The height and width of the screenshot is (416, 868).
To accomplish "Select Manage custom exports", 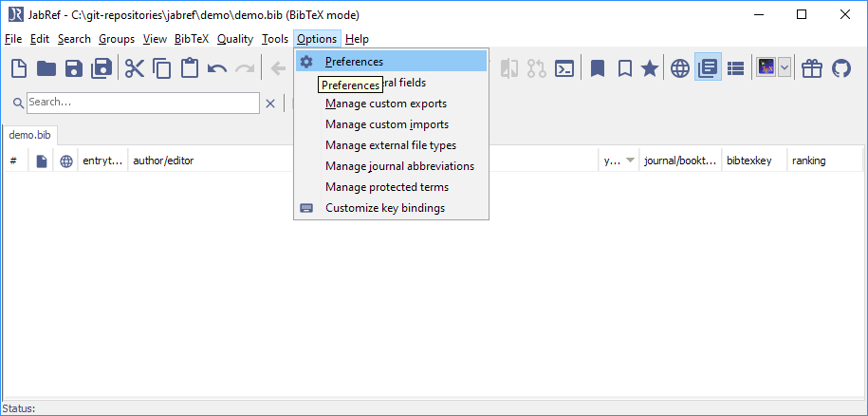I will coord(391,104).
